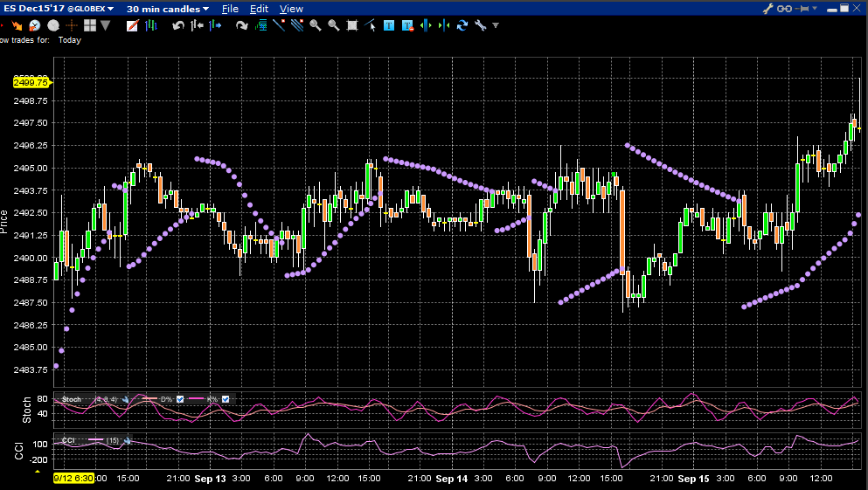Toggle the Stoch D% line checkbox
The image size is (868, 490).
180,399
